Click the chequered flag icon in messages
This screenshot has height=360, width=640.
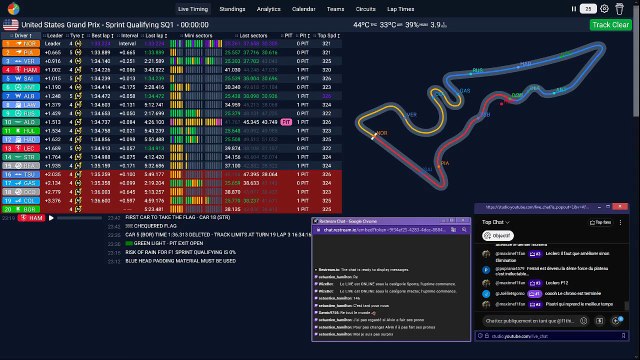(129, 226)
